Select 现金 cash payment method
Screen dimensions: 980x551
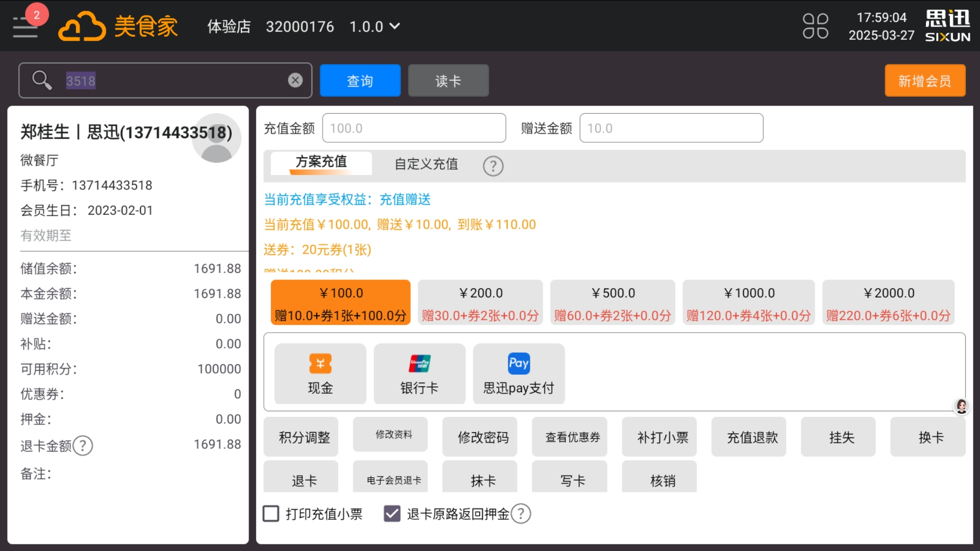320,373
